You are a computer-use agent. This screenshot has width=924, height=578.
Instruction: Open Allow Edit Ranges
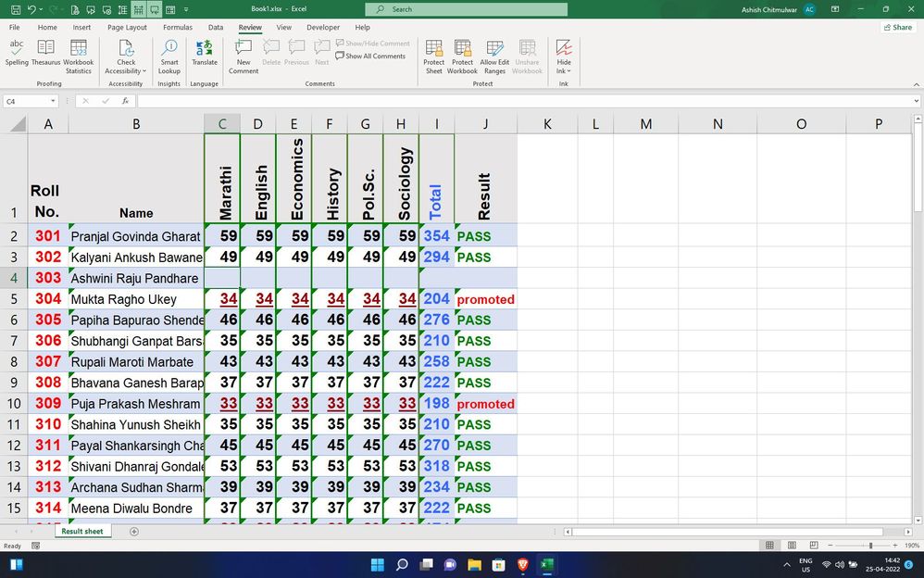[495, 57]
